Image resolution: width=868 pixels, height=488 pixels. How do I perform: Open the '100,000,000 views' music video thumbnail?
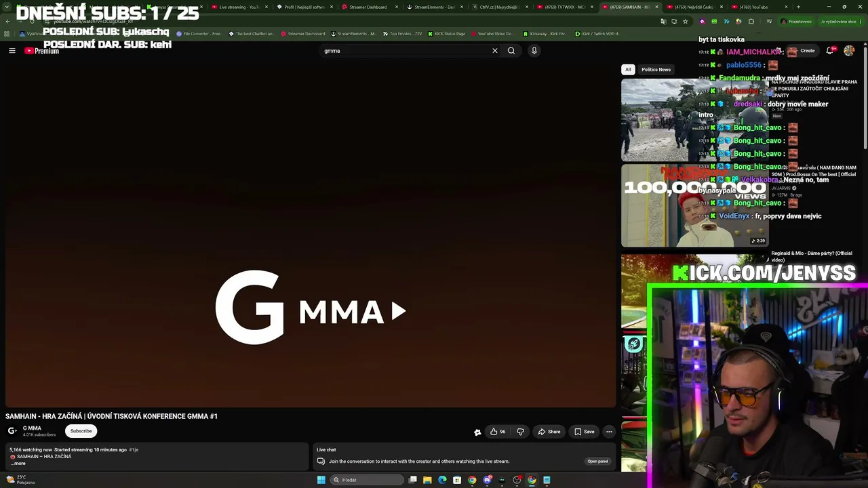click(x=694, y=206)
